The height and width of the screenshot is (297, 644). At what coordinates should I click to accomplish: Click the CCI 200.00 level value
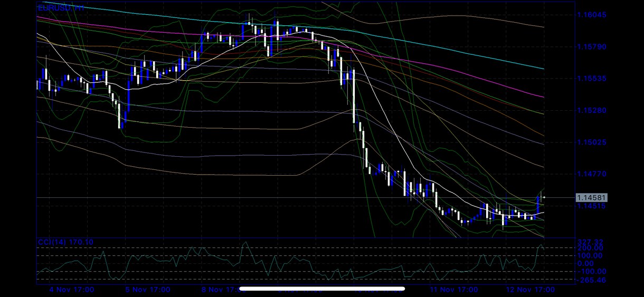point(591,248)
